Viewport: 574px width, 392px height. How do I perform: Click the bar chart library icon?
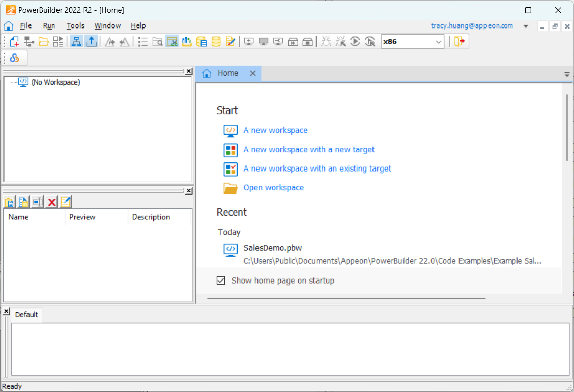point(187,42)
